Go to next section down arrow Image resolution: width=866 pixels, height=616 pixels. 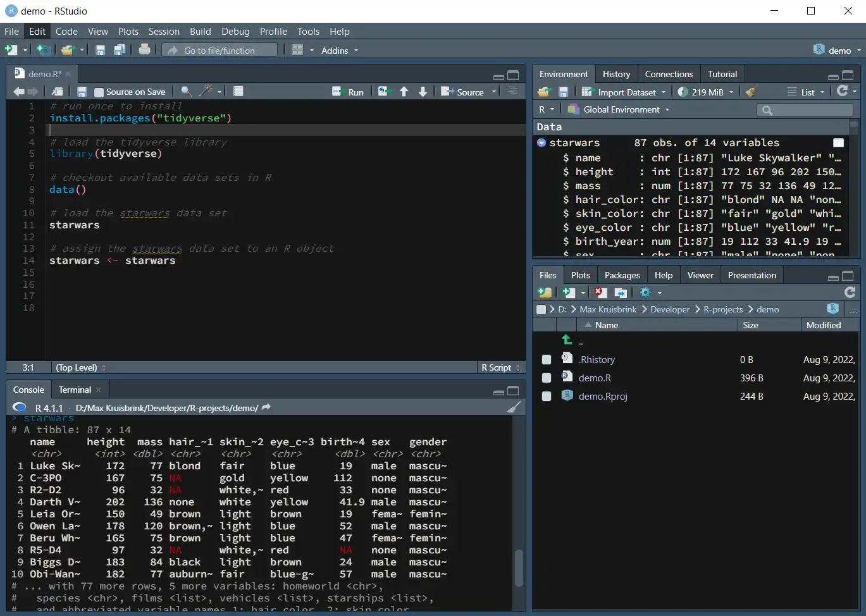423,92
